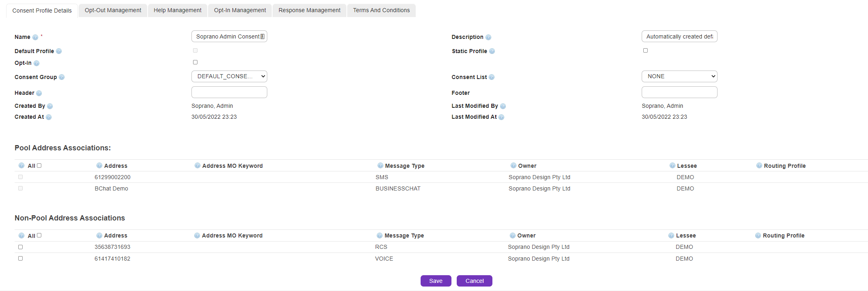Image resolution: width=868 pixels, height=291 pixels.
Task: Click help icon beside Last Modified By
Action: (x=503, y=106)
